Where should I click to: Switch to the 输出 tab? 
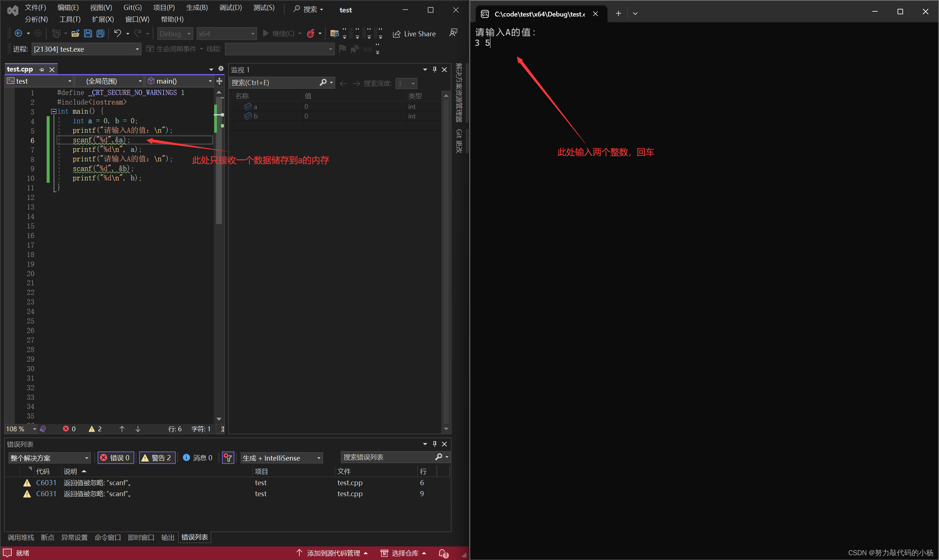click(x=168, y=537)
